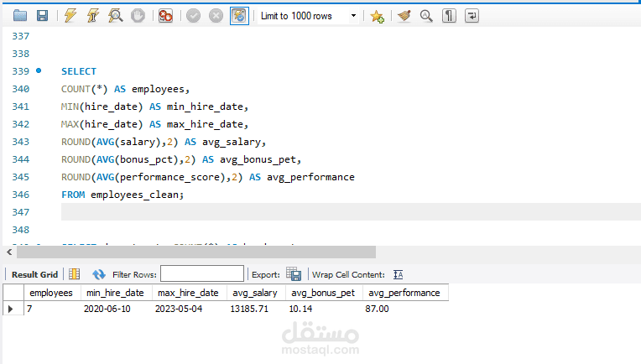641x364 pixels.
Task: Select cell 13185.71
Action: [x=256, y=309]
